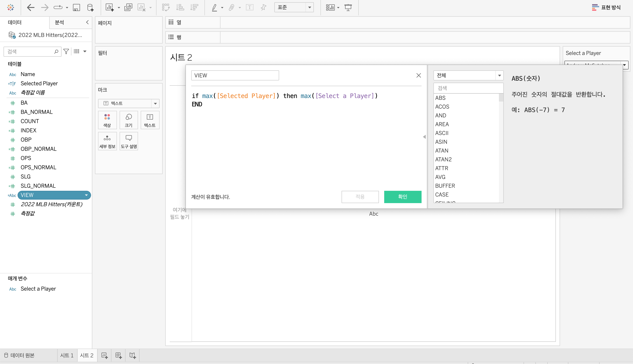
Task: Click the Detail (세부 정보) marks card
Action: click(x=107, y=141)
